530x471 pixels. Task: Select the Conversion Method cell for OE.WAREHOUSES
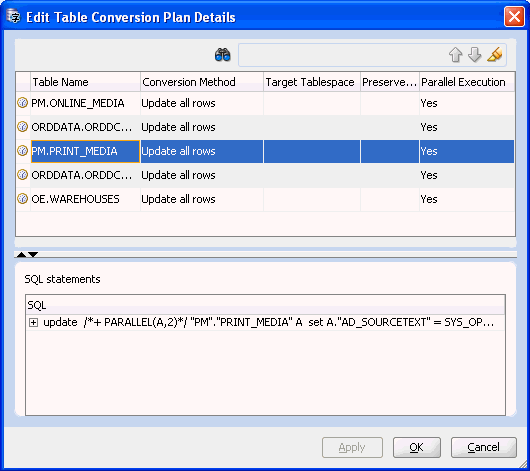202,199
